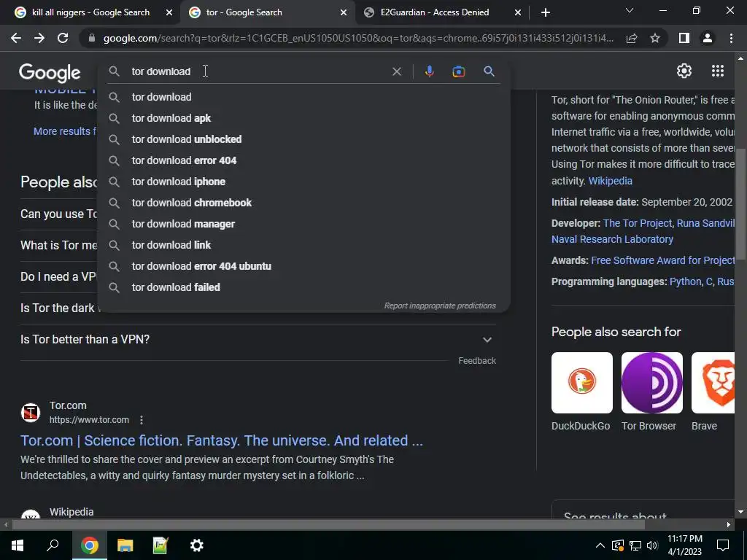The width and height of the screenshot is (747, 560).
Task: Open the 'Naval Research Laboratory' link
Action: (x=612, y=239)
